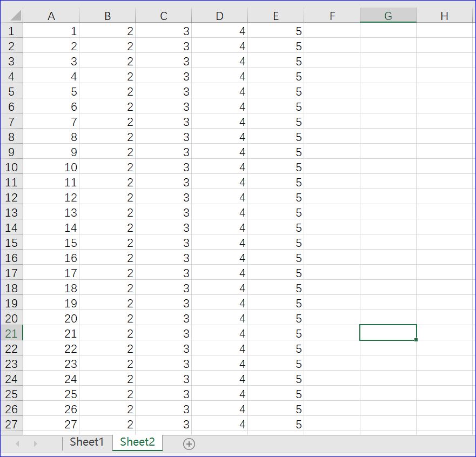Click cell C3 containing 3
The image size is (476, 457).
tap(163, 61)
